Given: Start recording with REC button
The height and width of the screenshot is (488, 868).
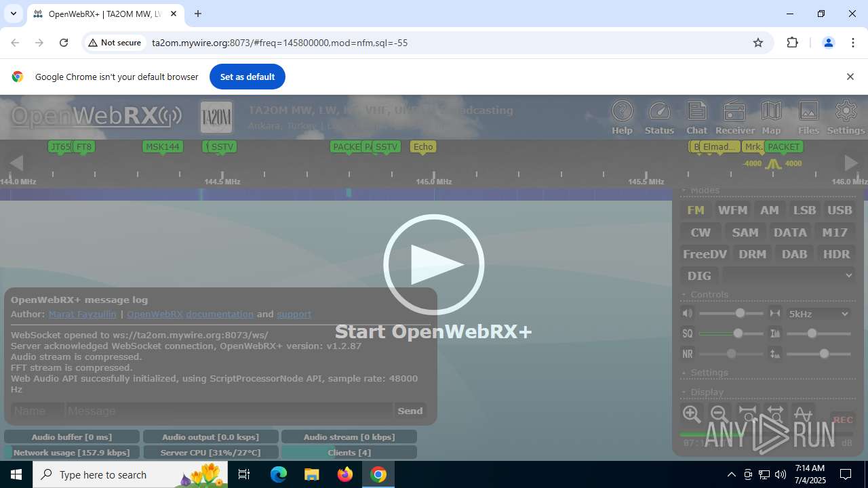Looking at the screenshot, I should 842,420.
